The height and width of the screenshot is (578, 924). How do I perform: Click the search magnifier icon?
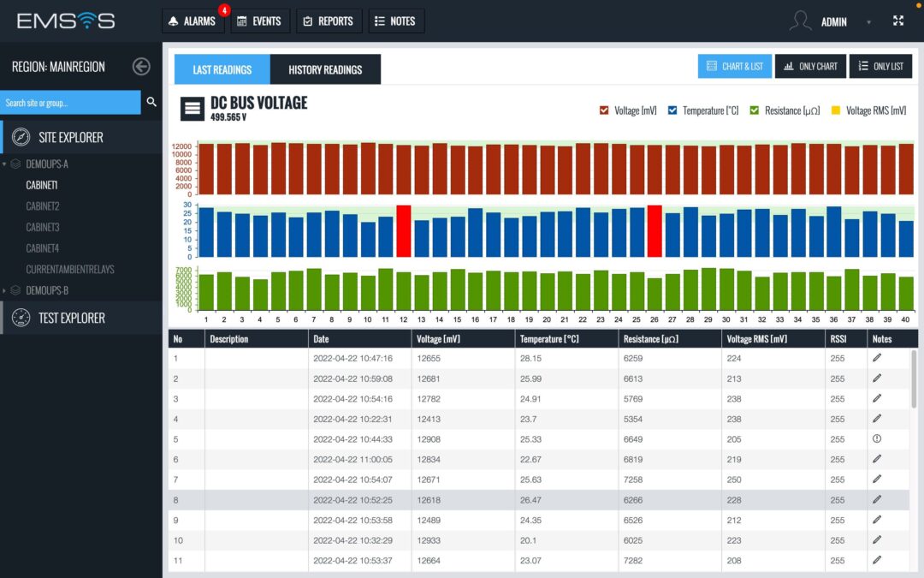tap(151, 102)
